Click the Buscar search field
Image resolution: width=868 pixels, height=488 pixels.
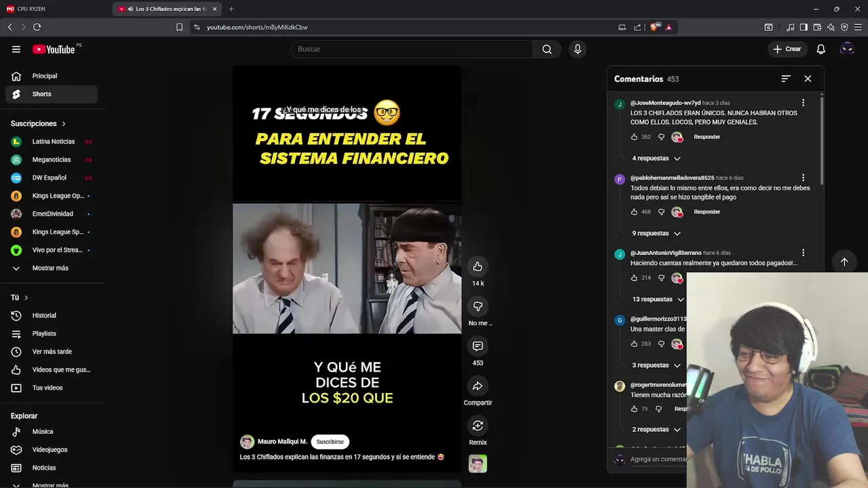tap(412, 49)
